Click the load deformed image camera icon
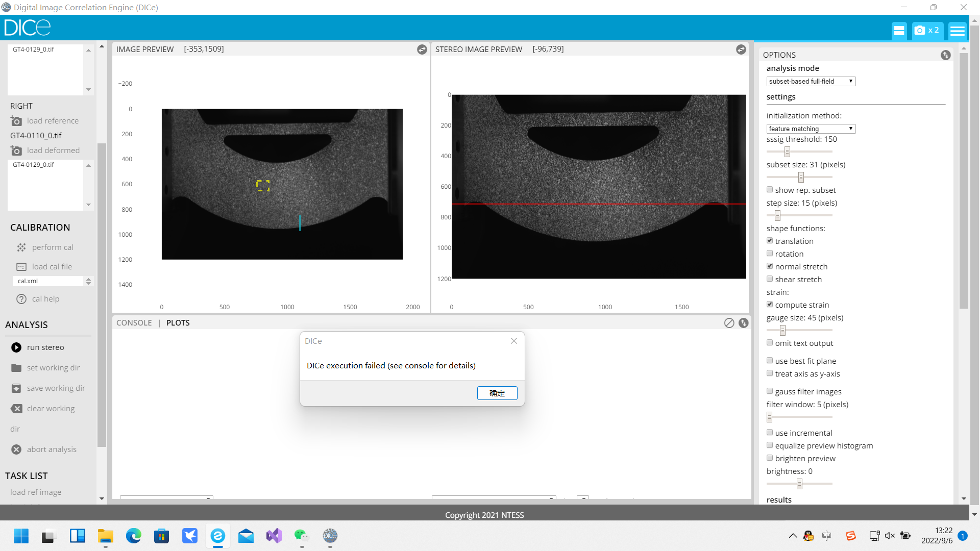 [16, 151]
